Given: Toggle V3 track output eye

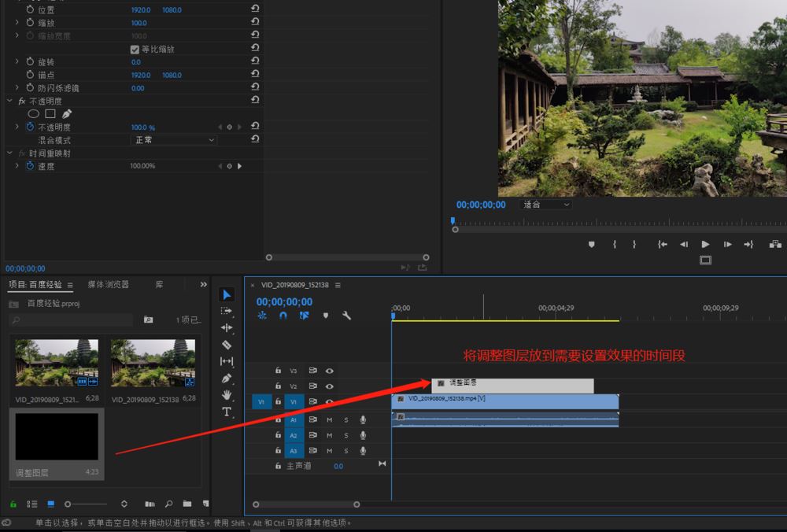Looking at the screenshot, I should click(x=329, y=371).
